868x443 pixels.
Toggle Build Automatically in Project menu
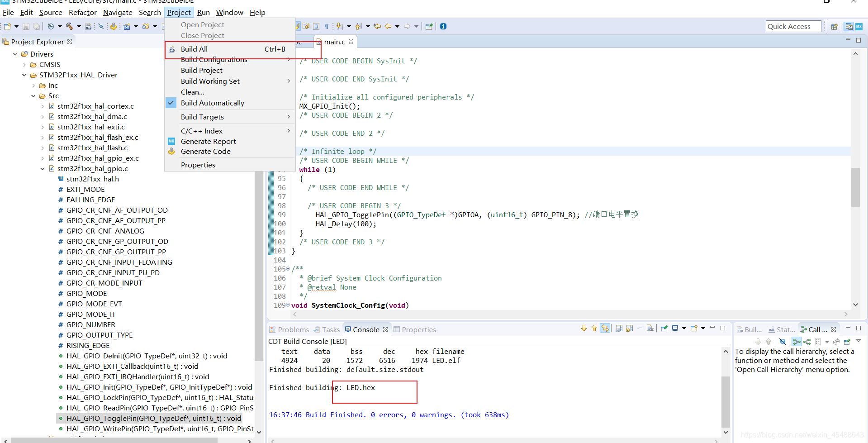click(x=213, y=103)
